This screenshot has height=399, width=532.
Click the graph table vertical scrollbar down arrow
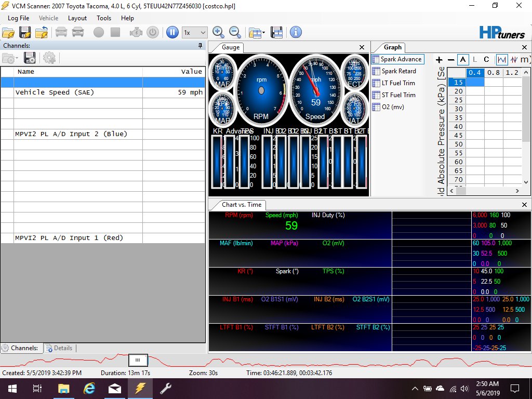(526, 182)
